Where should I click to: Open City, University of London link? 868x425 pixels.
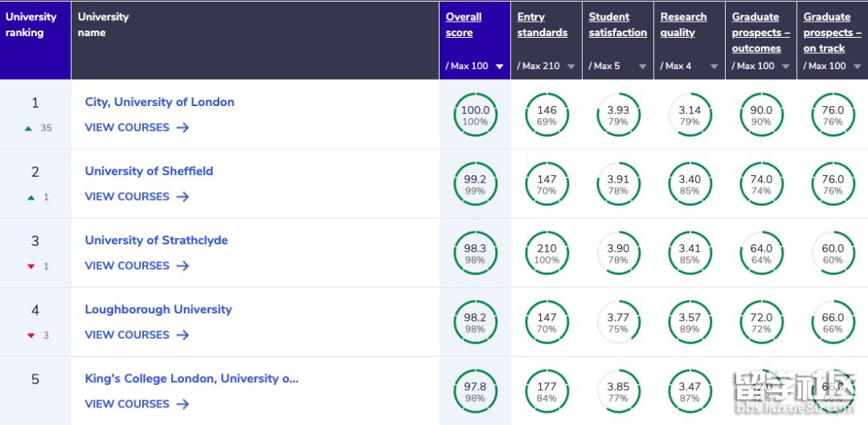pyautogui.click(x=159, y=102)
